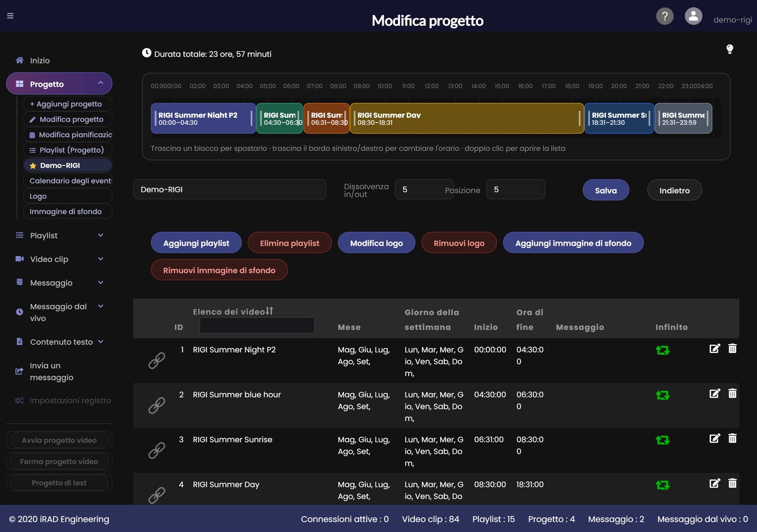Screen dimensions: 757x532
Task: Click the Rimuovi immagine di sfondo button
Action: tap(219, 270)
